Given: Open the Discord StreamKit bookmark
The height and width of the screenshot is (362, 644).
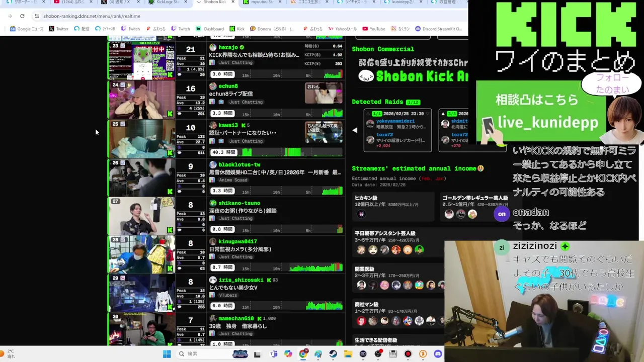Looking at the screenshot, I should pyautogui.click(x=438, y=29).
